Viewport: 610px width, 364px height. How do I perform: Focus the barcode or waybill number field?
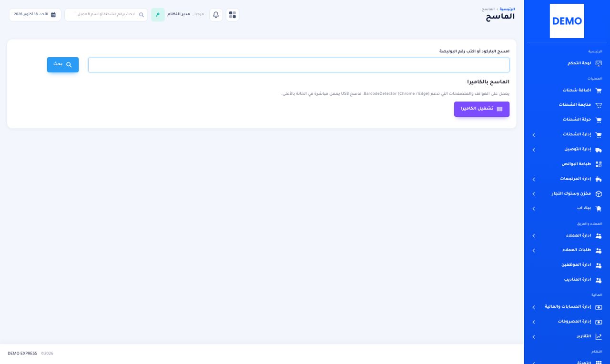(x=299, y=65)
